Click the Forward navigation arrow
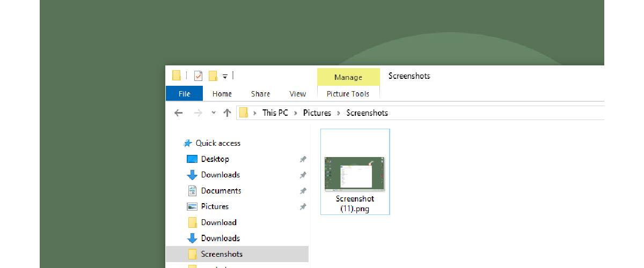Screen dimensions: 644x268 (x=197, y=113)
